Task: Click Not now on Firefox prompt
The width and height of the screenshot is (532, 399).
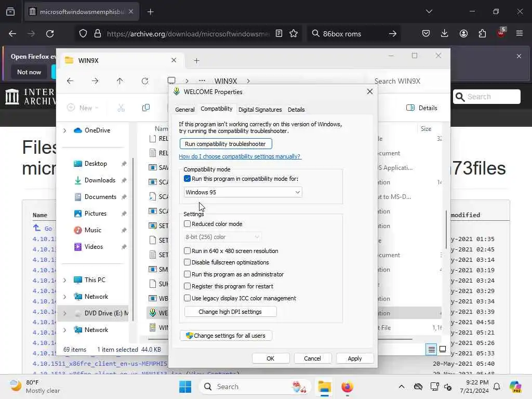Action: (x=29, y=72)
